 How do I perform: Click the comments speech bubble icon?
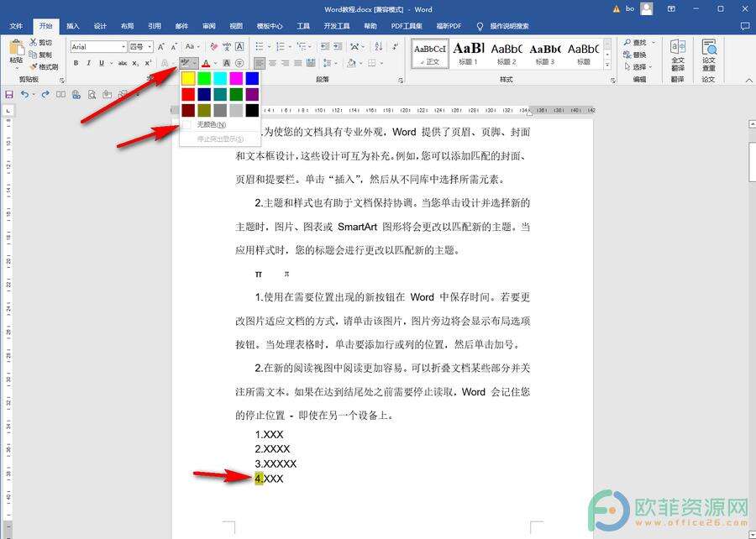[744, 27]
